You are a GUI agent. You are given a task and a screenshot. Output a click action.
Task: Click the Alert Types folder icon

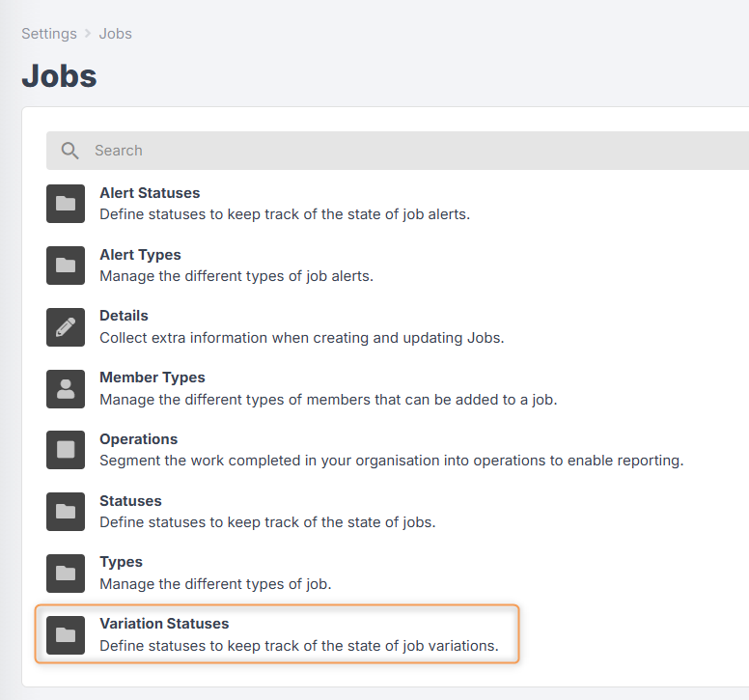(x=66, y=266)
